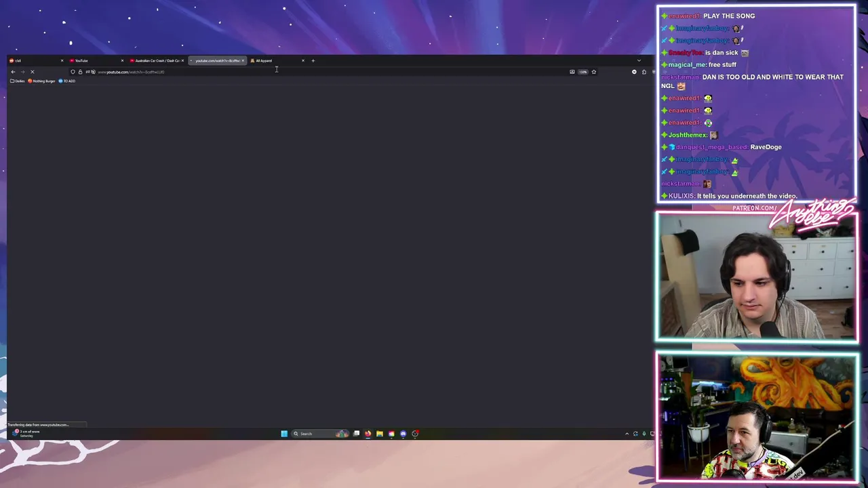
Task: Click magical_me 'free stuff' chat message
Action: click(x=722, y=64)
